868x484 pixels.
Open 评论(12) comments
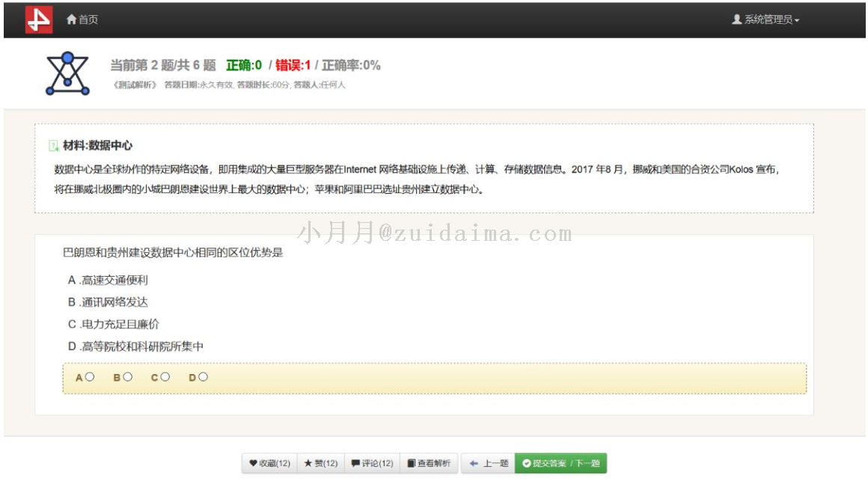[373, 464]
